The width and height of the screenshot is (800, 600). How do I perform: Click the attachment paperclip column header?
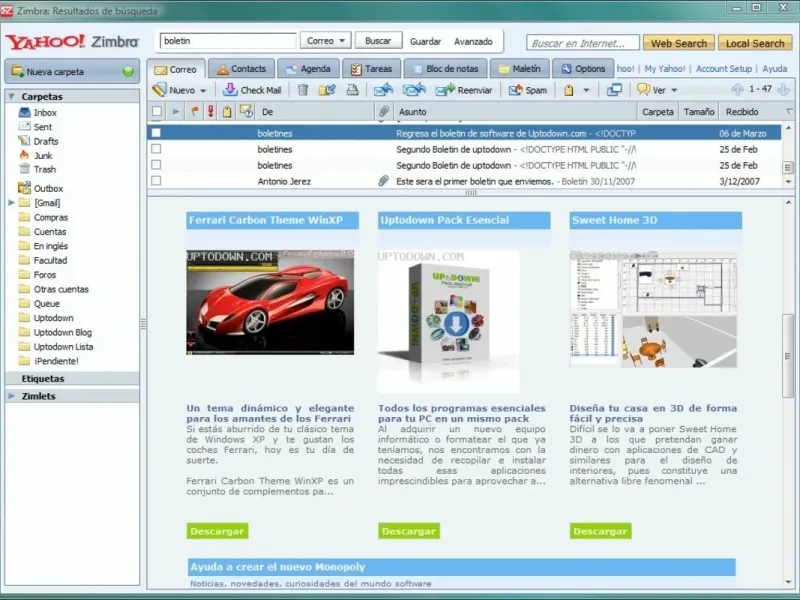[x=383, y=112]
